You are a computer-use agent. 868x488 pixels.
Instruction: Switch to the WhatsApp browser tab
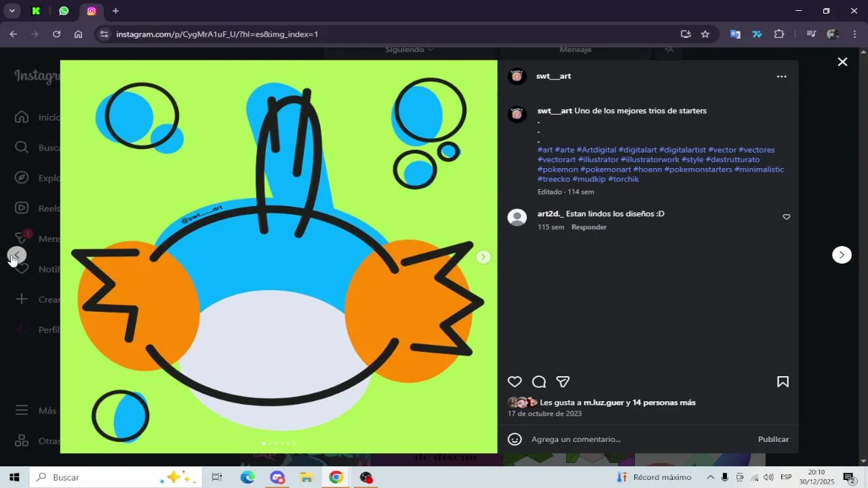[64, 11]
